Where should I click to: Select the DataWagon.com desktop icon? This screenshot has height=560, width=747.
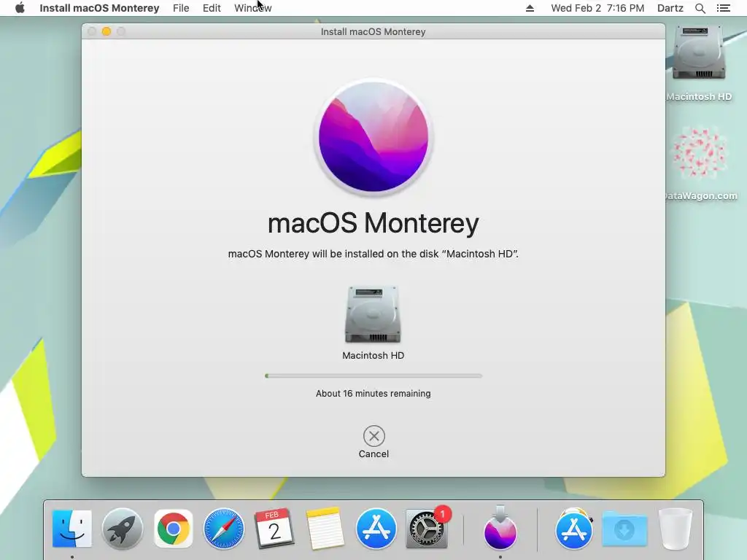coord(699,152)
